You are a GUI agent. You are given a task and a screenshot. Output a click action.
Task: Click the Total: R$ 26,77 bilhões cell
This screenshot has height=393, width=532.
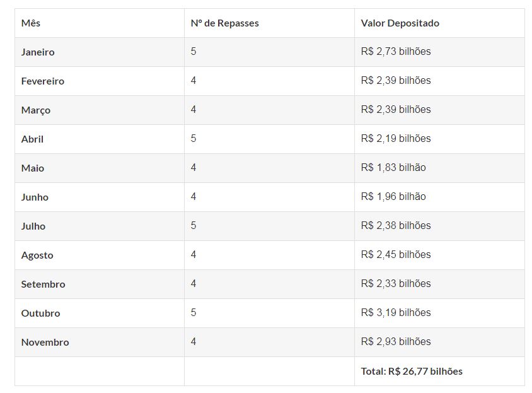412,372
